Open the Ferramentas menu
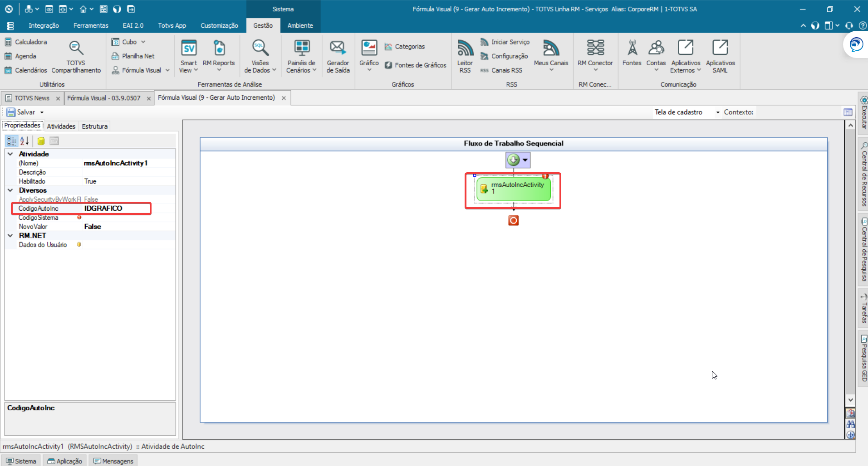 pyautogui.click(x=91, y=26)
